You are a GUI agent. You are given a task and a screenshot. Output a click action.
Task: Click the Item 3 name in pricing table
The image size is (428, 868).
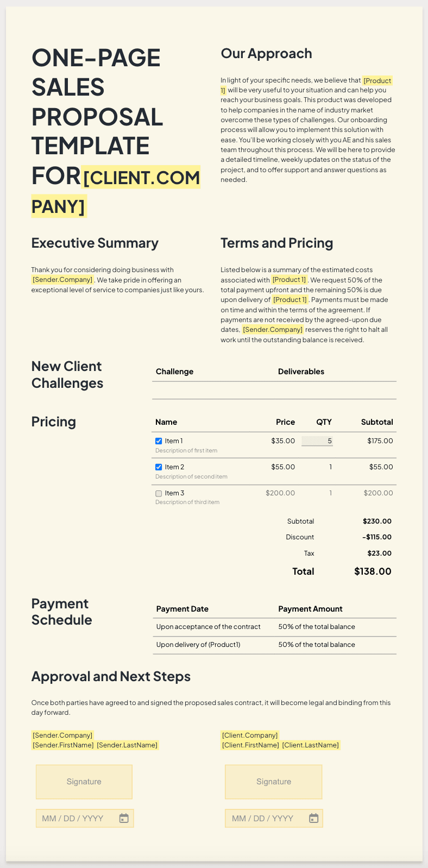[x=174, y=493]
